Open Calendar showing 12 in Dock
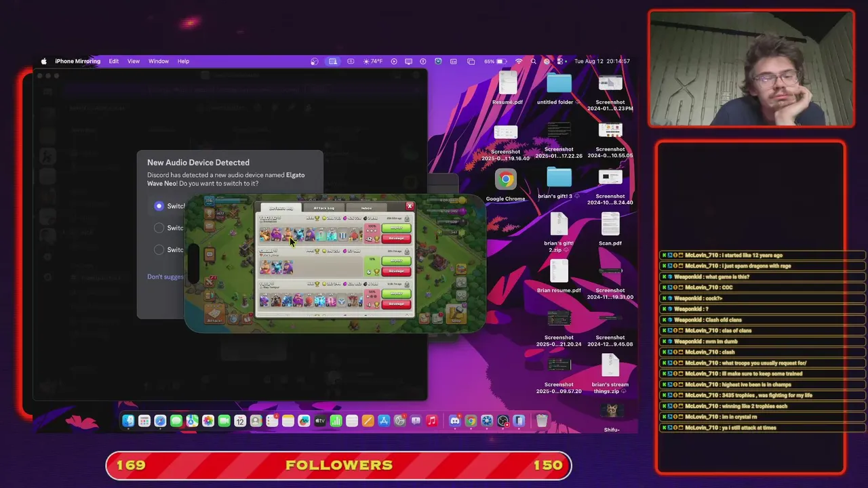This screenshot has width=868, height=488. pos(240,421)
